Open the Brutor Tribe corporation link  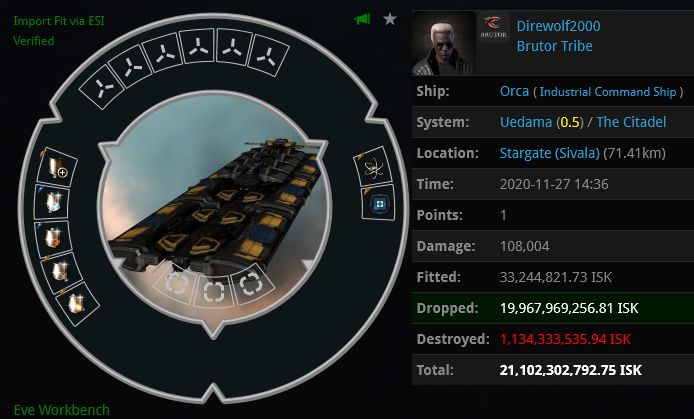(555, 46)
